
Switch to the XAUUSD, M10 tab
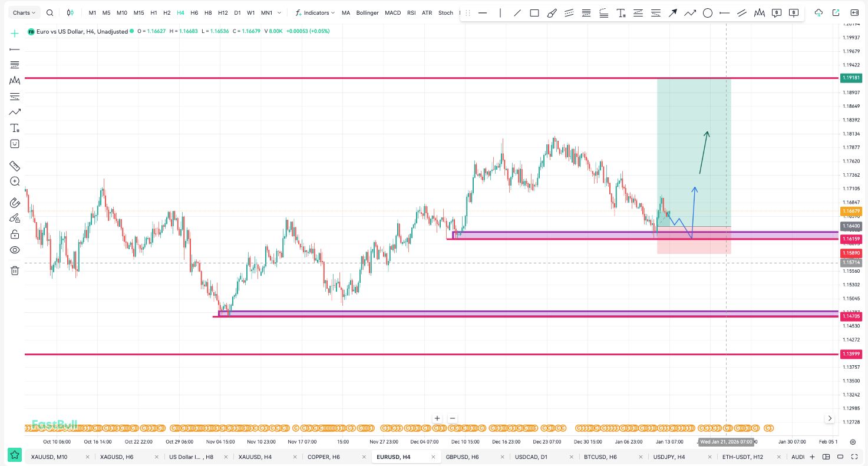49,457
